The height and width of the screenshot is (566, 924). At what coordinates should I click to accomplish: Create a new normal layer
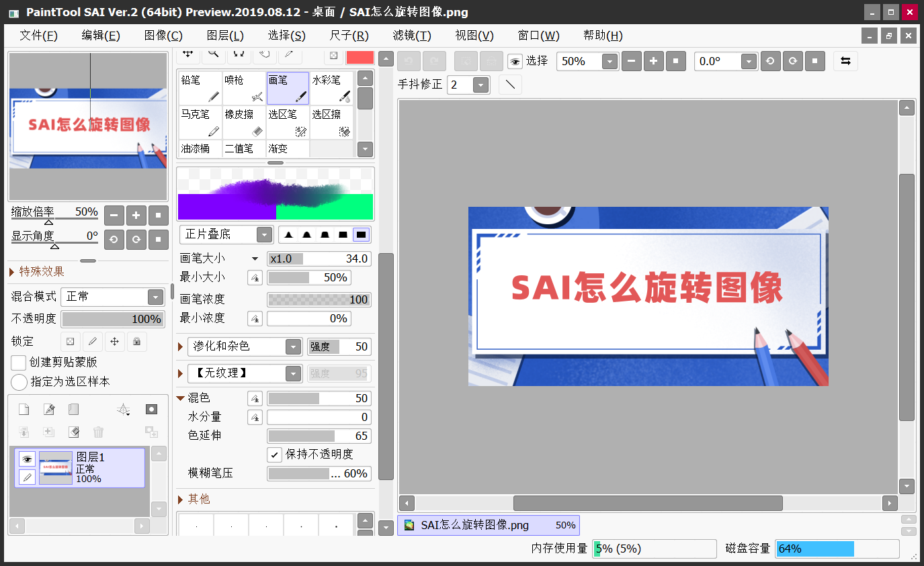(x=24, y=410)
